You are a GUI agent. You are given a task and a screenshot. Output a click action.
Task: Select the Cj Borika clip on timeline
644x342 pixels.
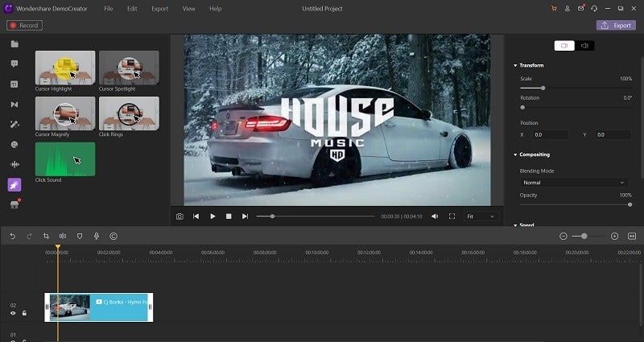tap(98, 307)
